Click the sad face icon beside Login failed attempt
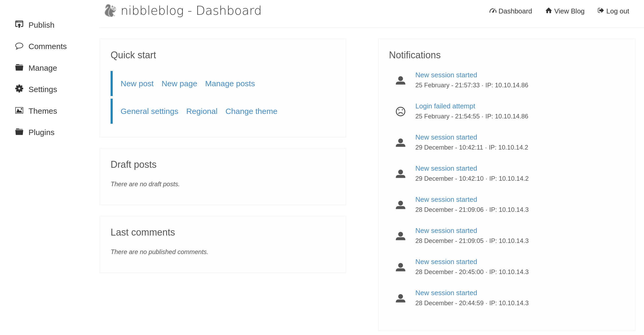Viewport: 644px width, 335px height. point(400,111)
